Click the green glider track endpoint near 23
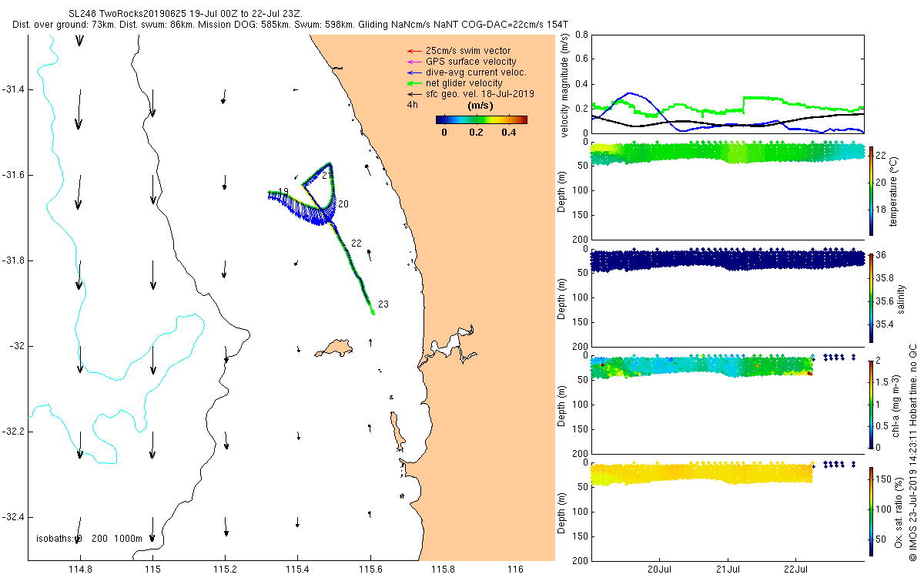This screenshot has width=924, height=578. pyautogui.click(x=373, y=313)
